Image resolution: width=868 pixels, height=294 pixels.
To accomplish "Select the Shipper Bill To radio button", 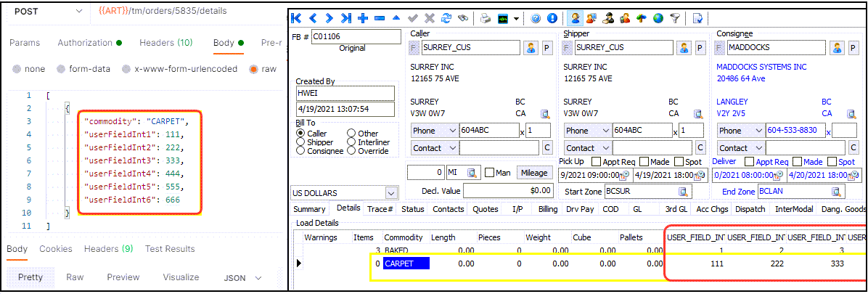I will tap(300, 142).
